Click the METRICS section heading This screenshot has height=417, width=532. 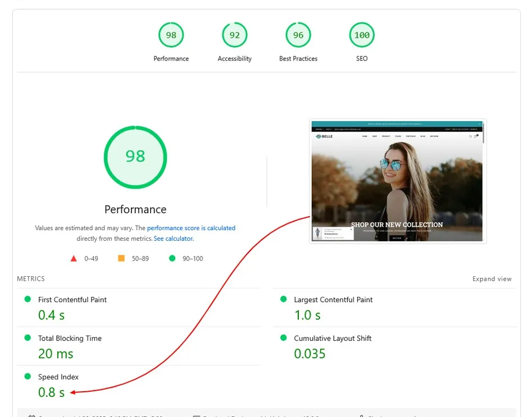point(31,279)
